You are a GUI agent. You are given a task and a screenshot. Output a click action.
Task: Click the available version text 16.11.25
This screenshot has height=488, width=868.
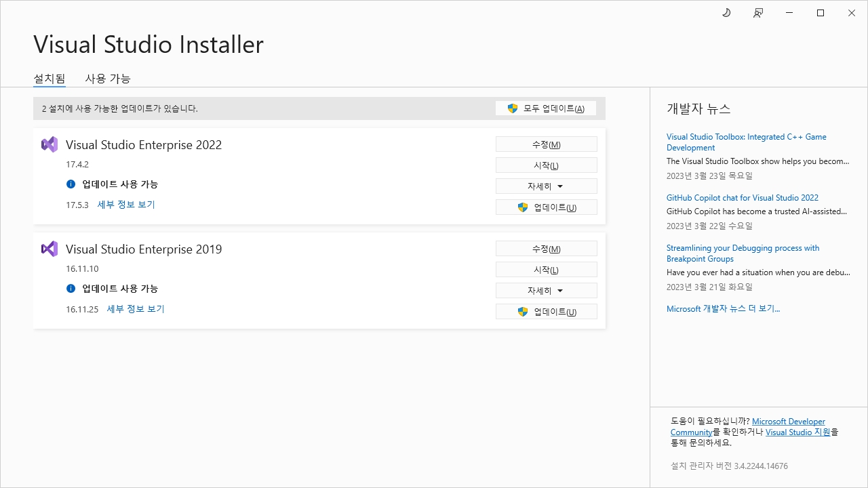coord(82,310)
